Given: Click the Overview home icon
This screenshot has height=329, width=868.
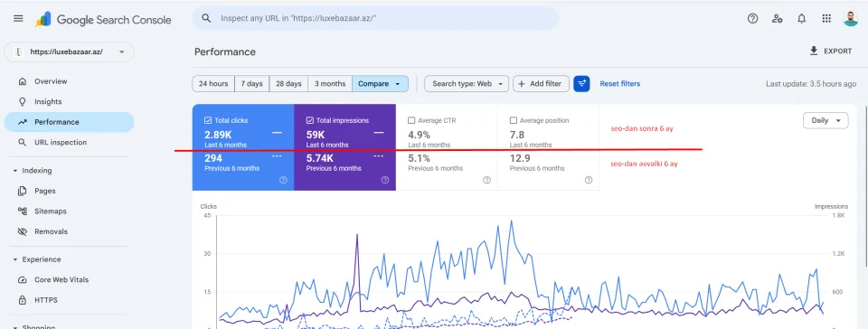Looking at the screenshot, I should 22,81.
